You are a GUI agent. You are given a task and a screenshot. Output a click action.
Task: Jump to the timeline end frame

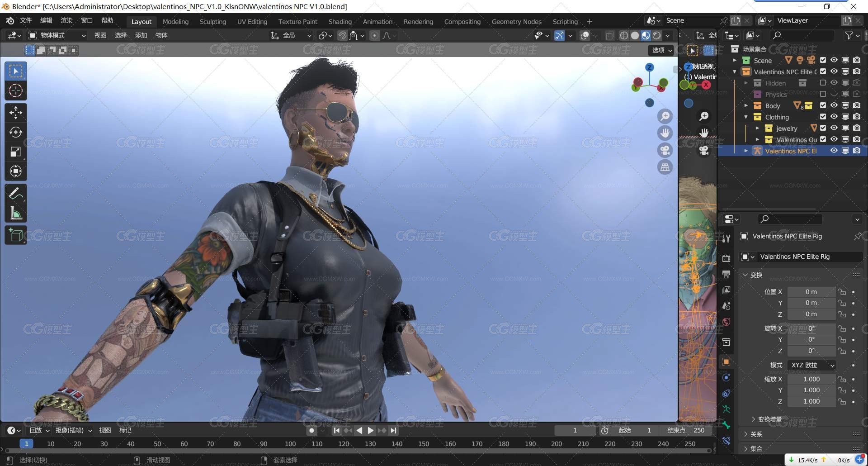[393, 430]
